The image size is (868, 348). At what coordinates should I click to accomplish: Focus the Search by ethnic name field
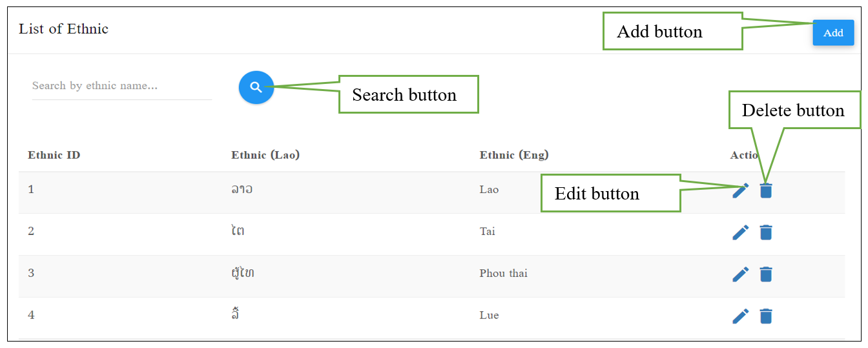coord(121,86)
